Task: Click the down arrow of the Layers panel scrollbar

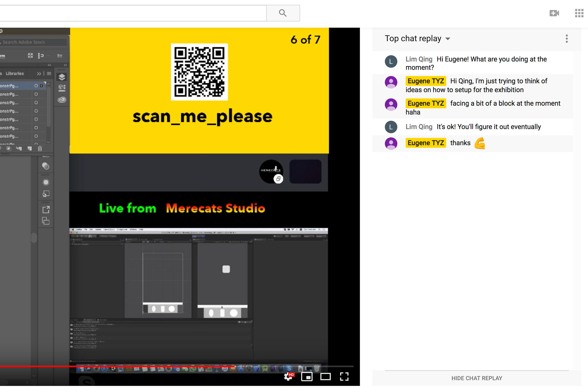Action: (x=48, y=142)
